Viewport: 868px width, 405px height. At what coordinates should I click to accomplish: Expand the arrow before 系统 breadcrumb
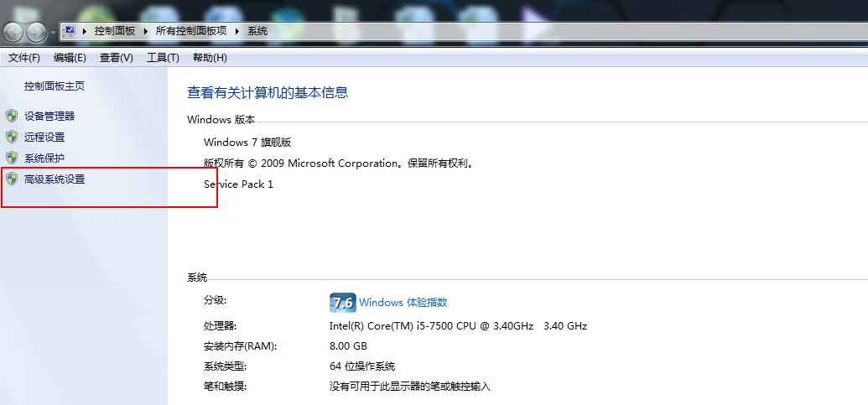[237, 32]
